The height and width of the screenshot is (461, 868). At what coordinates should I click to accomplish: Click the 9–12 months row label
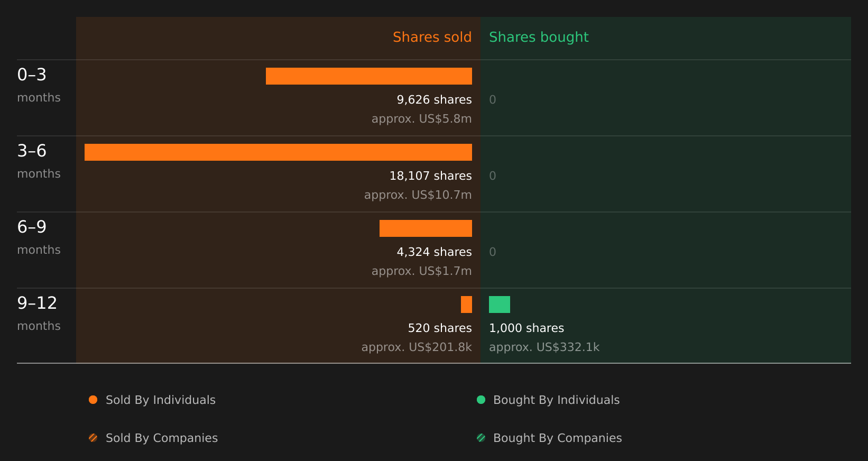point(39,314)
